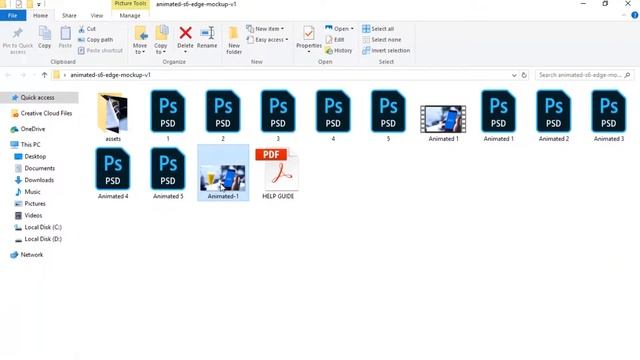Screen dimensions: 640x360
Task: Refresh the folder view
Action: click(x=524, y=75)
